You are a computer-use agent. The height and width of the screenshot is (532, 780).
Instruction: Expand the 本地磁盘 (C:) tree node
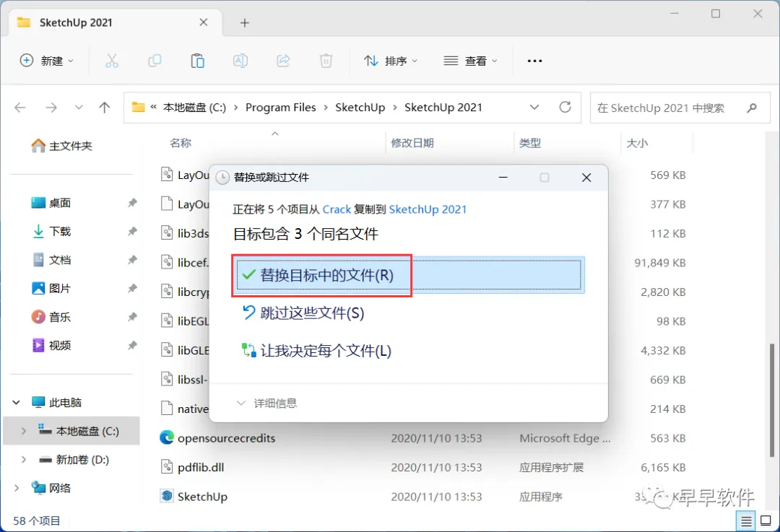tap(23, 431)
